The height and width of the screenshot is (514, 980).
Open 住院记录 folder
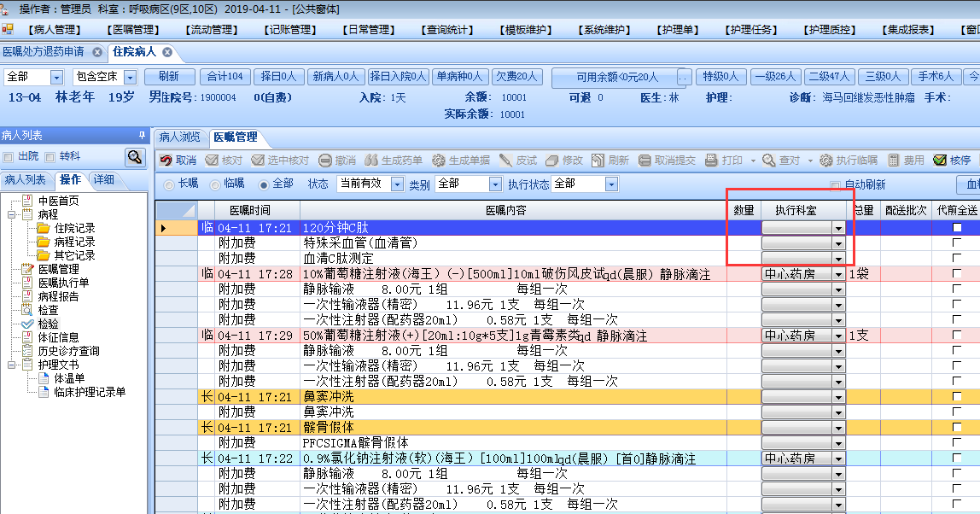(x=74, y=228)
